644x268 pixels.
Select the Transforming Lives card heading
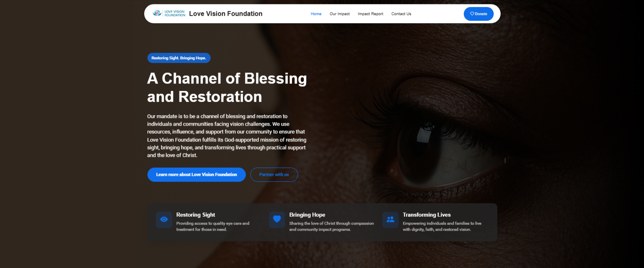coord(426,215)
